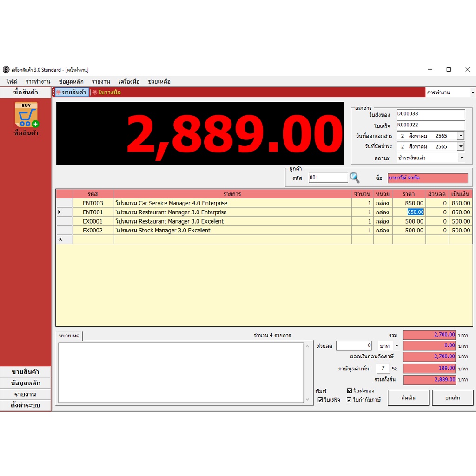Open the ข้อมูลหลัก menu in menu bar
This screenshot has width=476, height=476.
pos(71,81)
